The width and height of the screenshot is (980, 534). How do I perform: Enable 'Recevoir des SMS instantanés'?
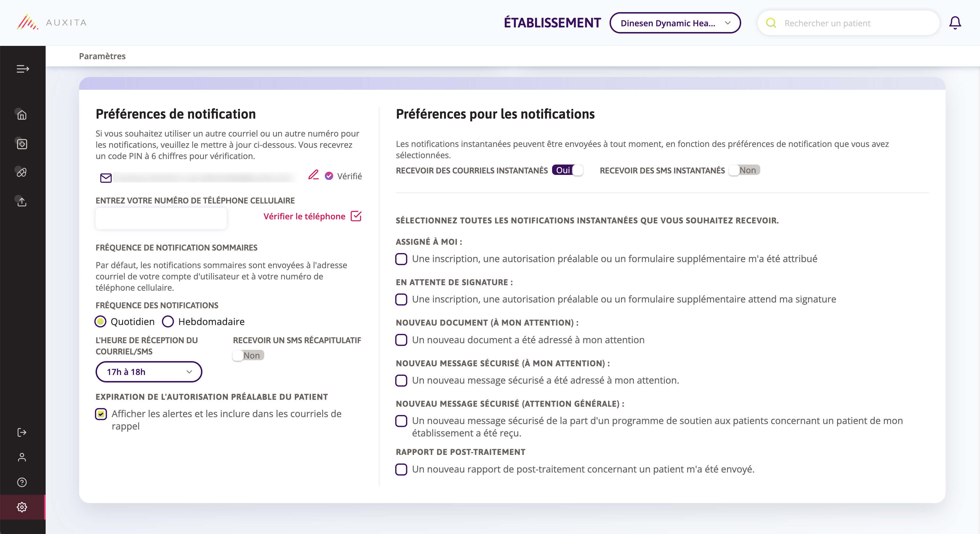coord(744,170)
